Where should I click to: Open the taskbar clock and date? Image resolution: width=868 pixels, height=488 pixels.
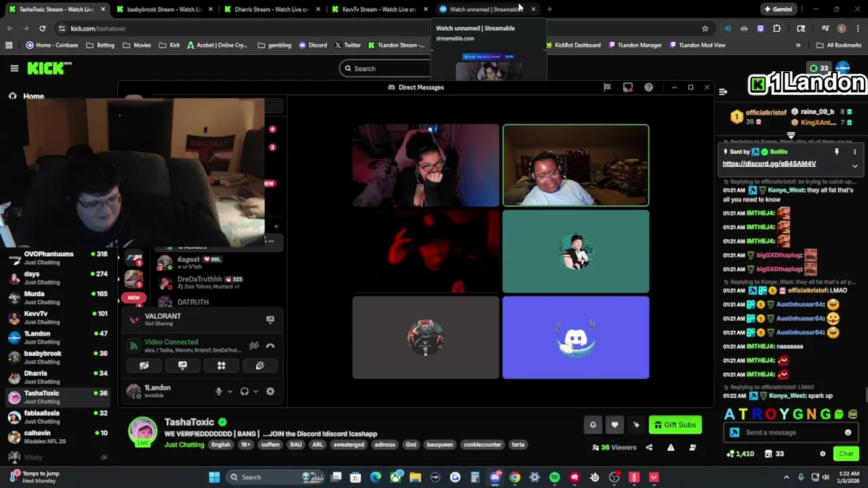pyautogui.click(x=848, y=477)
